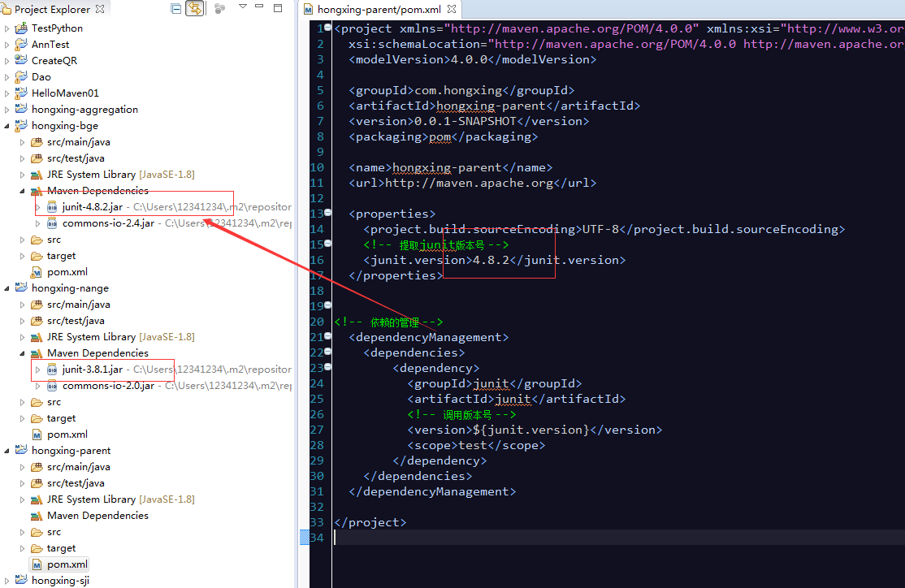Click the artifactId hongxing-parent text on line 6
Screen dimensions: 905x588
tap(491, 106)
